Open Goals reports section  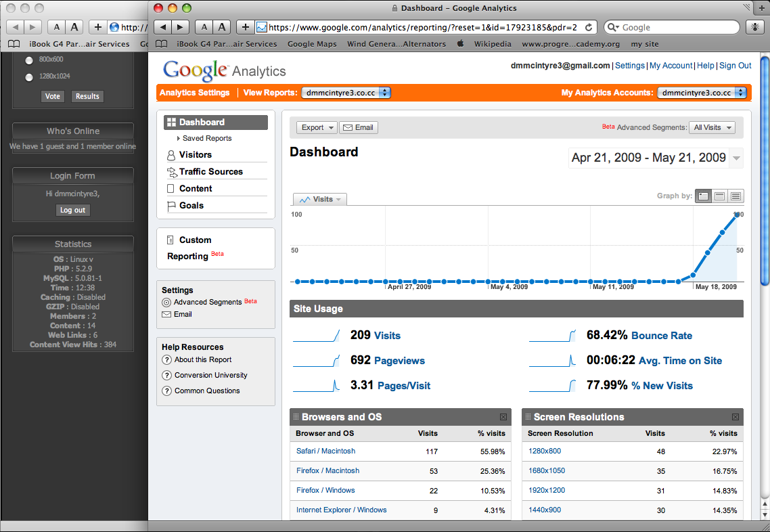tap(191, 205)
